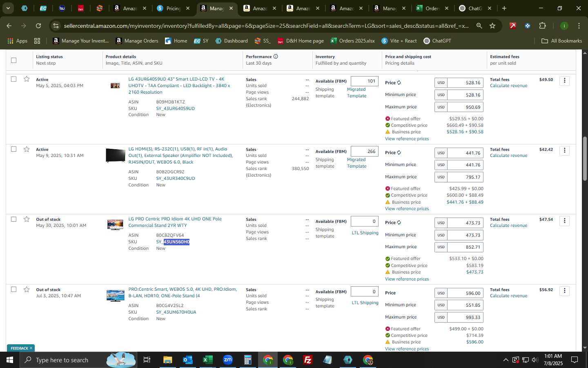Edit available quantity field showing 266
Screen dimensions: 588x368
coord(365,151)
